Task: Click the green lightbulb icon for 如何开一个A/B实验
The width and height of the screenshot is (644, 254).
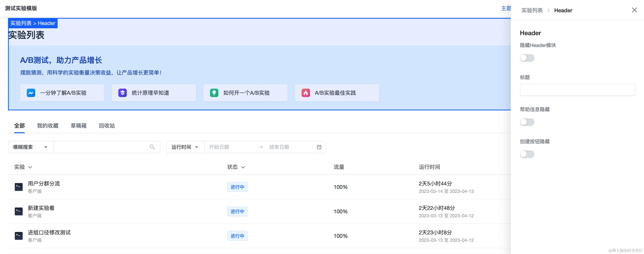Action: point(214,93)
